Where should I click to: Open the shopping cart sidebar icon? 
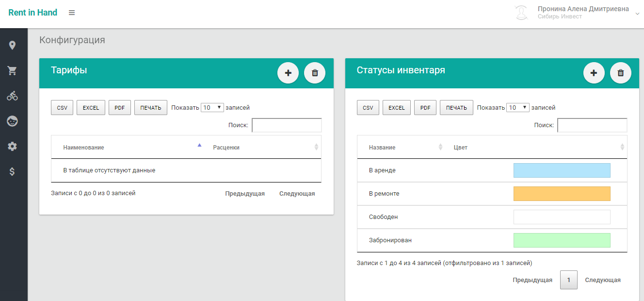(12, 71)
